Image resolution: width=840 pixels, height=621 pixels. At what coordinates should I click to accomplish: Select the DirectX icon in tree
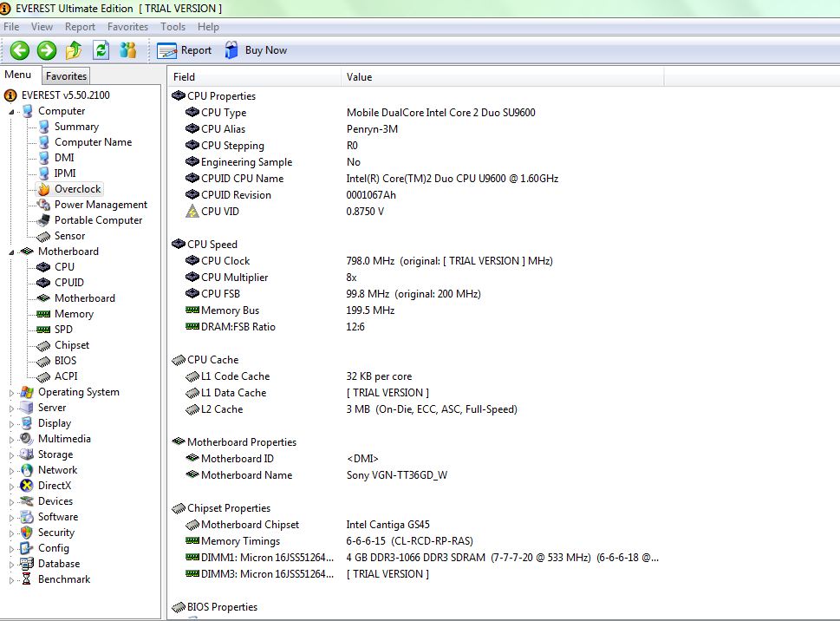tap(27, 486)
